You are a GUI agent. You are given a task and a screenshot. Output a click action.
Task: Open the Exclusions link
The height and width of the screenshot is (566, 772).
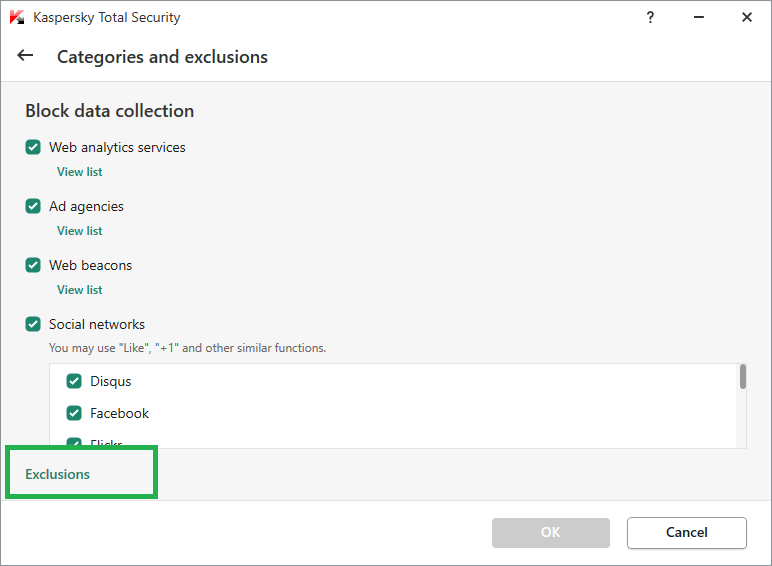pyautogui.click(x=58, y=474)
